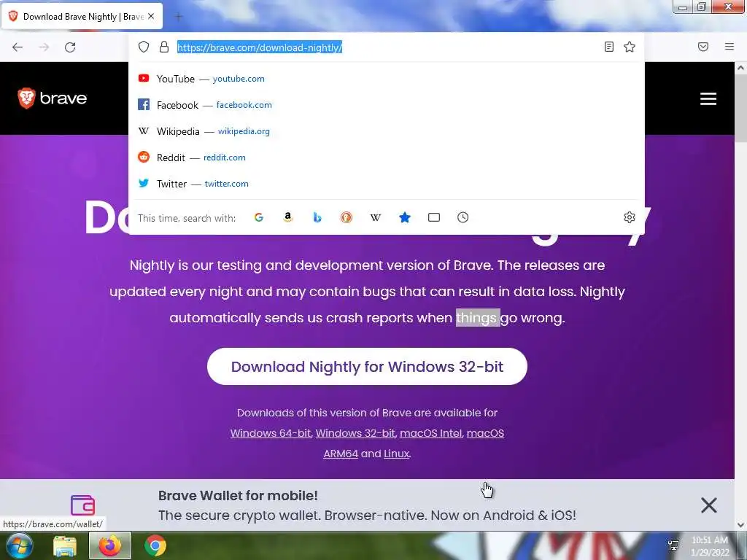Select the Download Brave Nightly tab
The height and width of the screenshot is (560, 747).
(82, 16)
